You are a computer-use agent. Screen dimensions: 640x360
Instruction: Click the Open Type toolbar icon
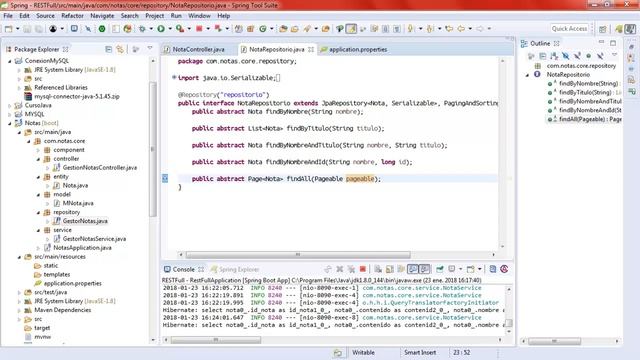pyautogui.click(x=283, y=29)
